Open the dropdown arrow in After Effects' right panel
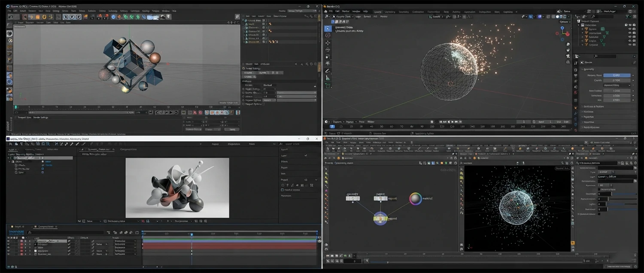This screenshot has width=644, height=273. click(x=316, y=179)
